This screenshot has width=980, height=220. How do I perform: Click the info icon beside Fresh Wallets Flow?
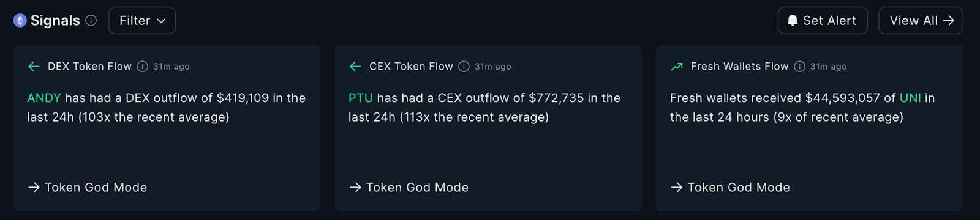[x=799, y=67]
